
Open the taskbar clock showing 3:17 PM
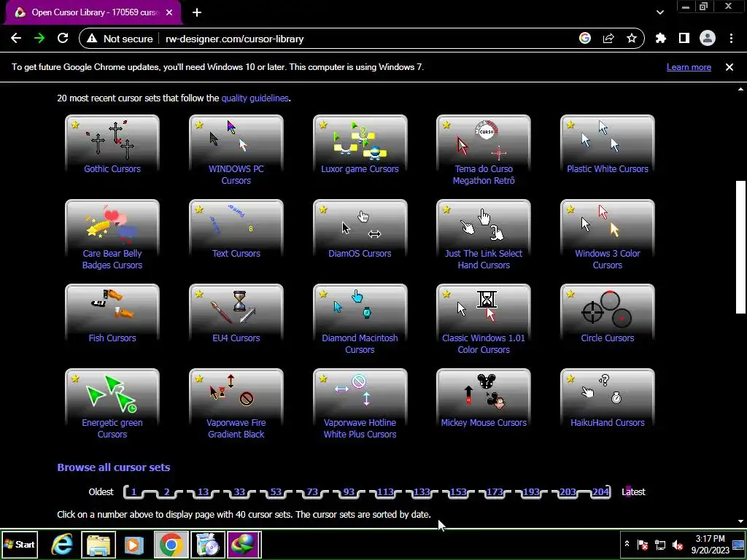tap(710, 544)
